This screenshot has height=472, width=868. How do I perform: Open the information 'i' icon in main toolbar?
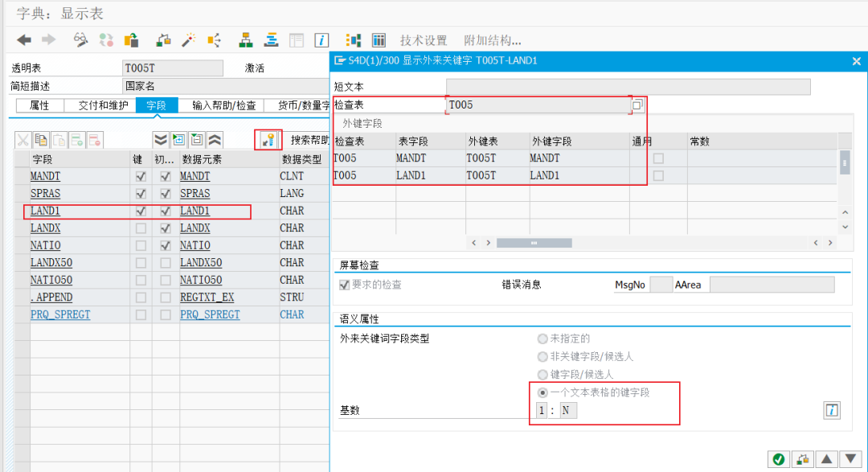(321, 40)
